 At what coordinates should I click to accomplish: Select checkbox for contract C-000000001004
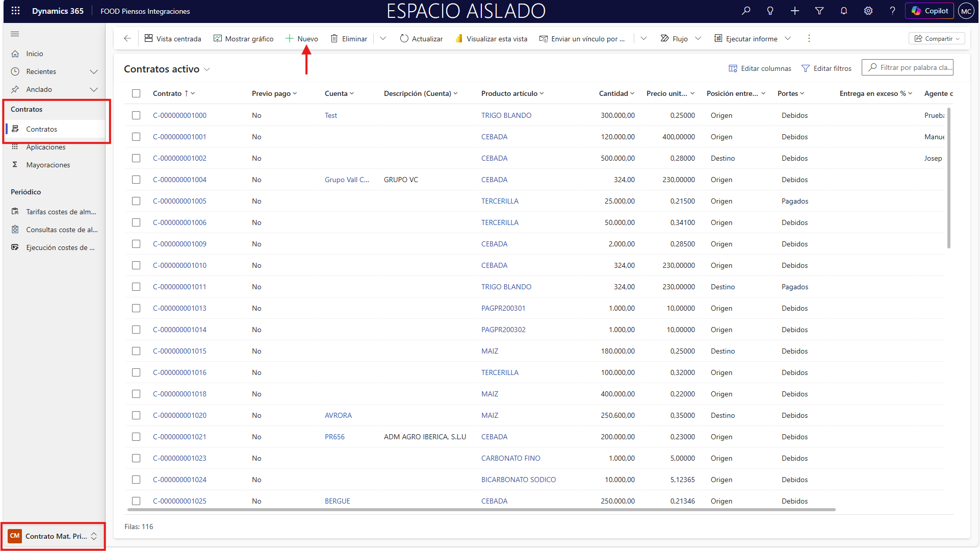pyautogui.click(x=136, y=180)
